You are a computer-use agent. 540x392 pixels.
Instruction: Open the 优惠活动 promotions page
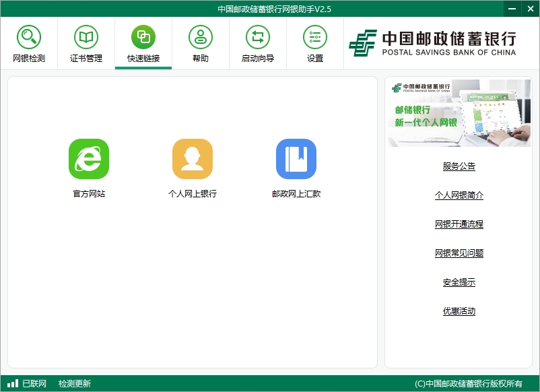(x=459, y=312)
